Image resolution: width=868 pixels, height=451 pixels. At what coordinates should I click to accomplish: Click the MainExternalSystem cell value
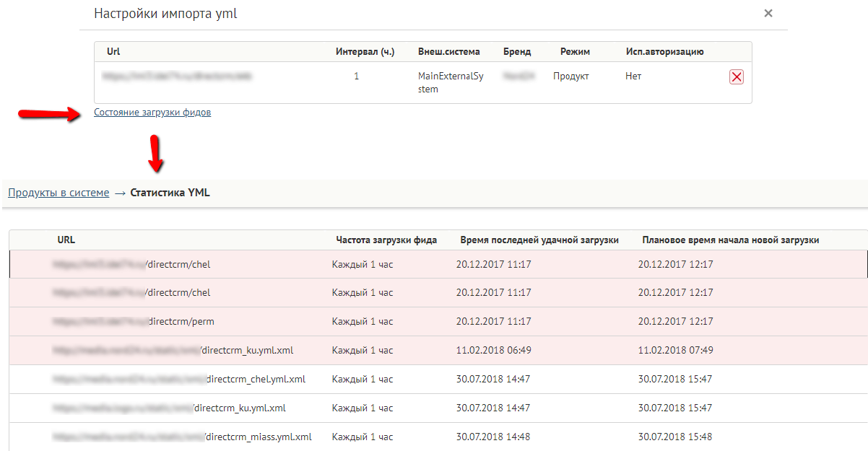point(451,82)
